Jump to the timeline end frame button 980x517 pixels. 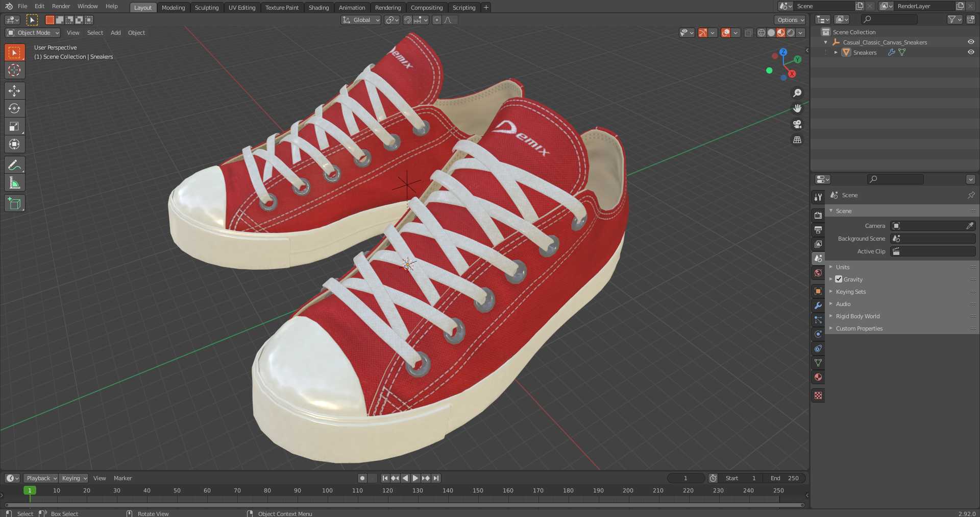(436, 478)
